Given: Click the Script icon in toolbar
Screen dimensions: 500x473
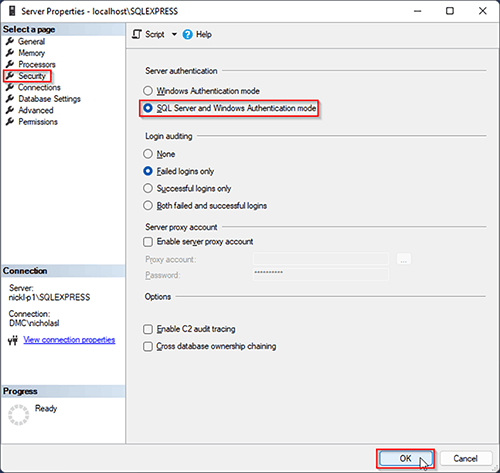Looking at the screenshot, I should coord(137,34).
